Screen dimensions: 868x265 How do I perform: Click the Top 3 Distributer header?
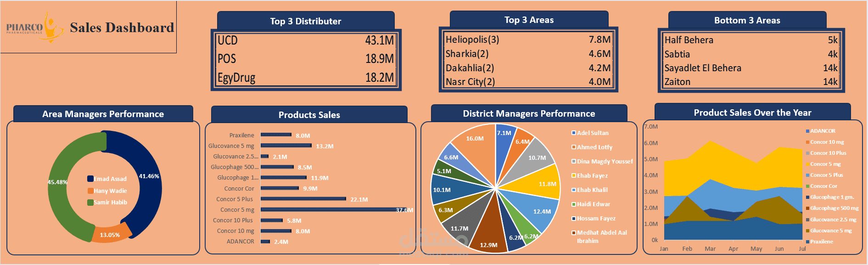[x=306, y=21]
